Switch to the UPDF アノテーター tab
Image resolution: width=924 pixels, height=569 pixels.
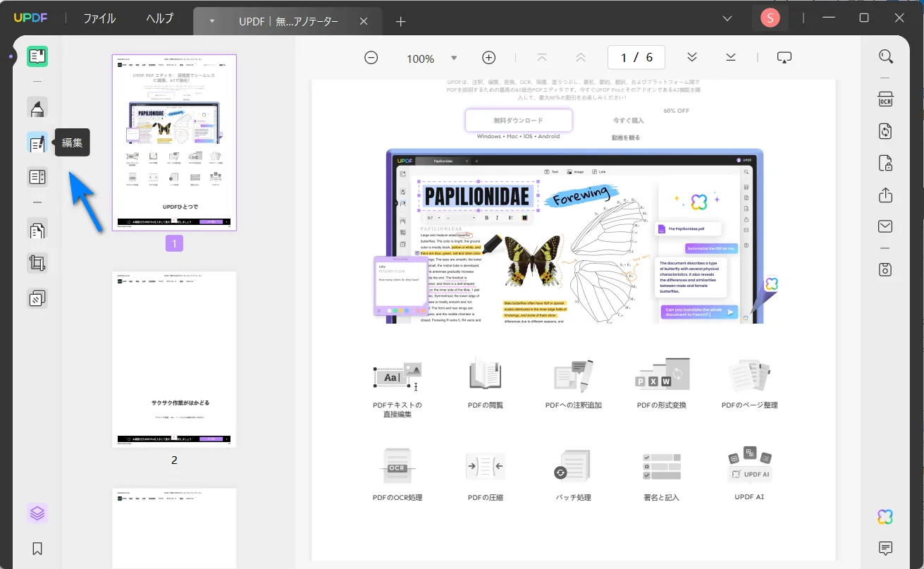(288, 21)
